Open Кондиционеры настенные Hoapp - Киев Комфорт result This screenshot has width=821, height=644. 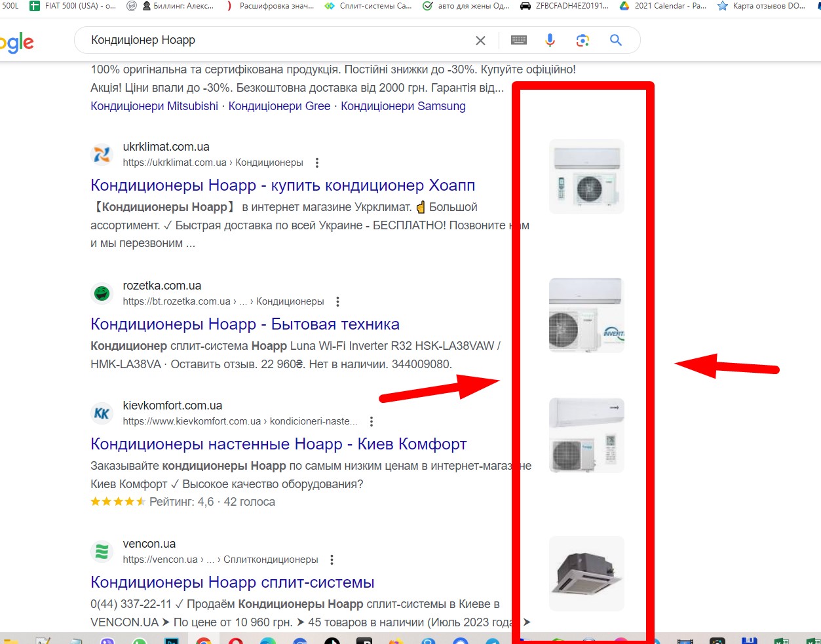(x=278, y=444)
